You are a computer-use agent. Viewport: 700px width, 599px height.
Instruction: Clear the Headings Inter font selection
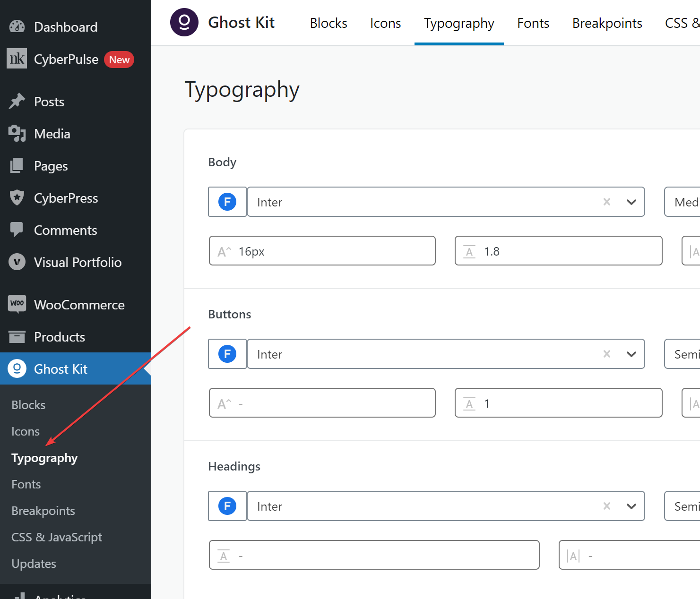click(607, 506)
